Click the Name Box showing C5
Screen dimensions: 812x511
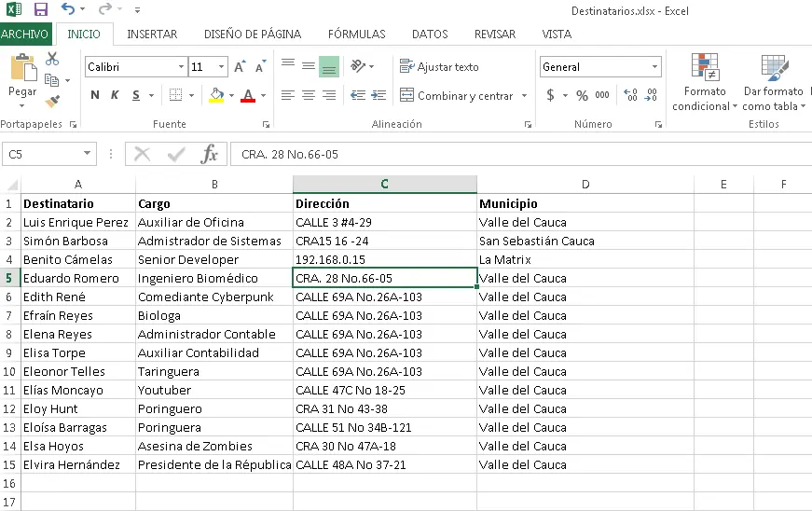pos(43,154)
